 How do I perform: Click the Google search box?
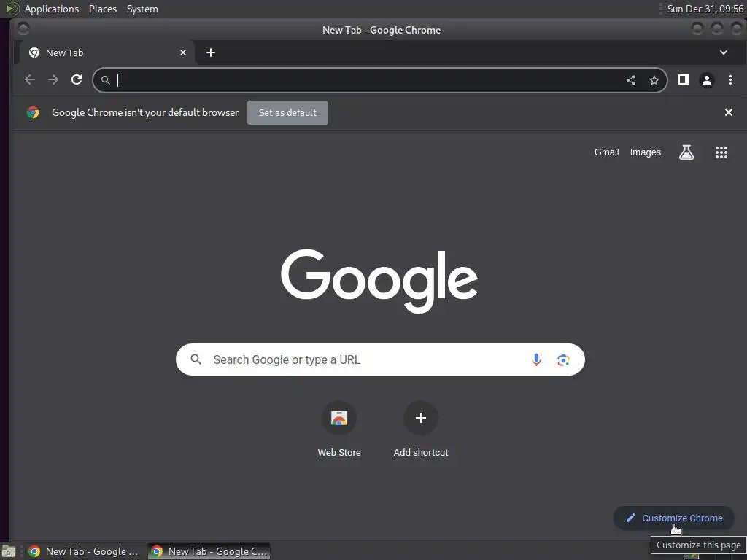(380, 359)
